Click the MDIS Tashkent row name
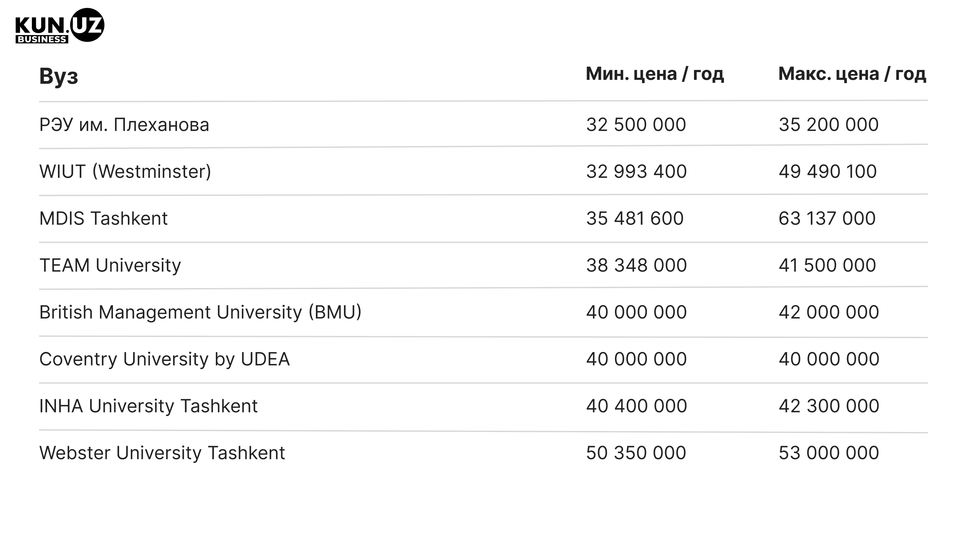This screenshot has height=543, width=980. click(x=103, y=218)
